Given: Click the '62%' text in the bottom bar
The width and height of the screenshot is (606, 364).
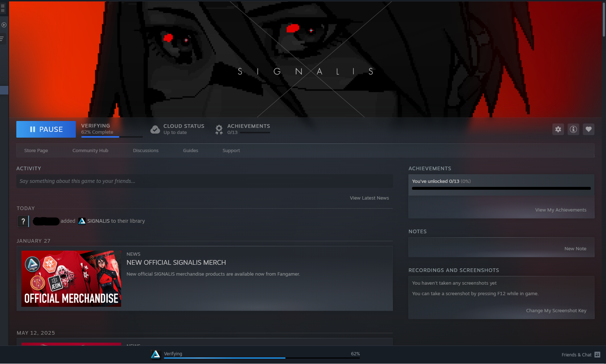Looking at the screenshot, I should coord(355,354).
